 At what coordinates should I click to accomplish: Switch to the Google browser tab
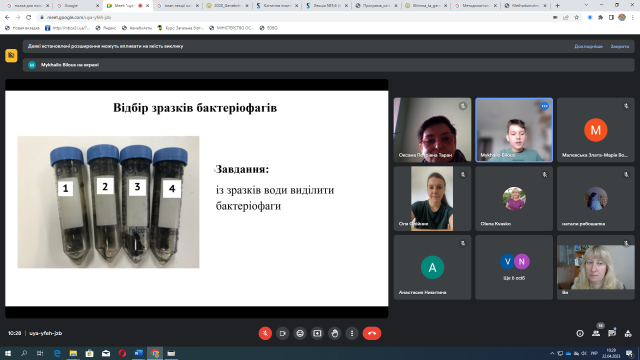78,6
